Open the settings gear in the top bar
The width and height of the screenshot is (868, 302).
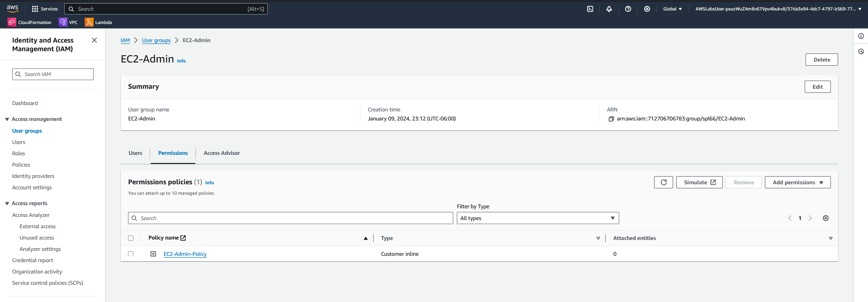coord(647,9)
